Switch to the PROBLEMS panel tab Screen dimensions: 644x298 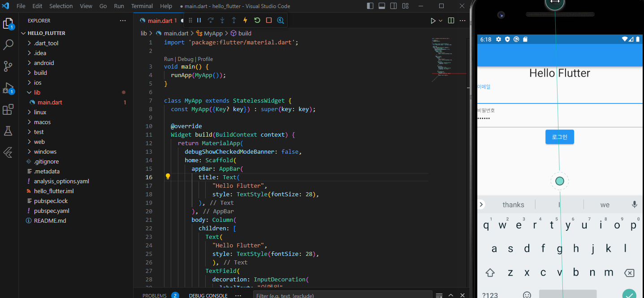[x=155, y=295]
